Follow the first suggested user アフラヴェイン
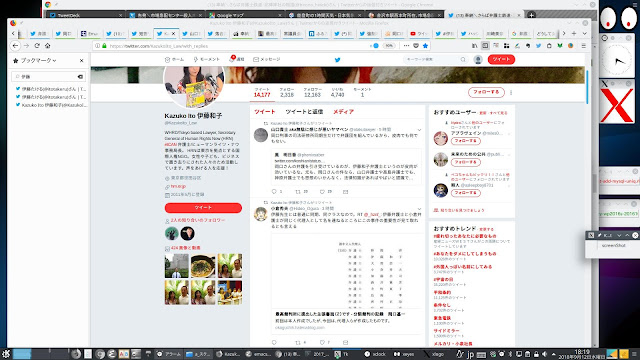 click(465, 141)
